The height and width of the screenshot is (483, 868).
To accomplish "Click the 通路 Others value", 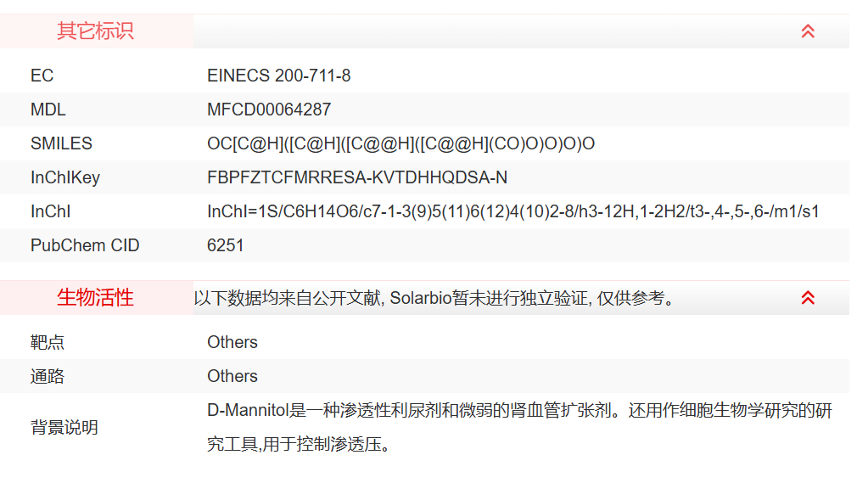I will point(232,376).
